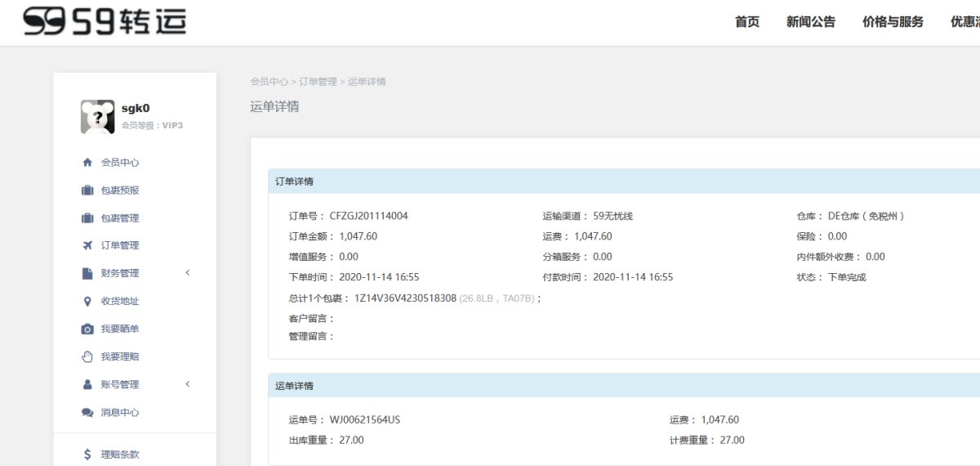Click the 状态 value 下单完成
980x466 pixels.
coord(847,277)
